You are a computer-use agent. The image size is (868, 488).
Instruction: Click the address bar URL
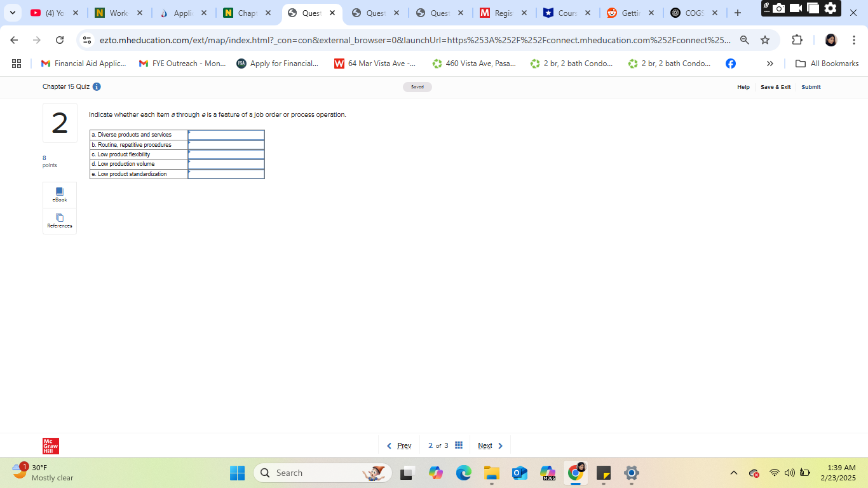(x=414, y=40)
